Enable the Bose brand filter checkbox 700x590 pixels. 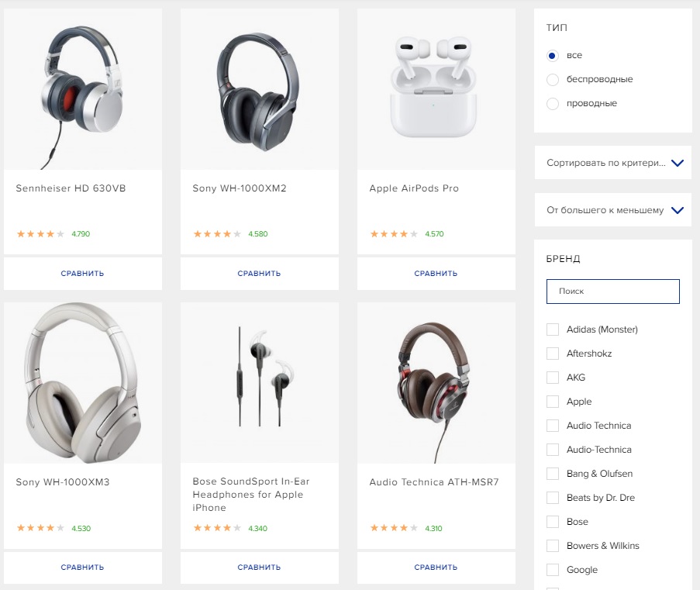(553, 522)
